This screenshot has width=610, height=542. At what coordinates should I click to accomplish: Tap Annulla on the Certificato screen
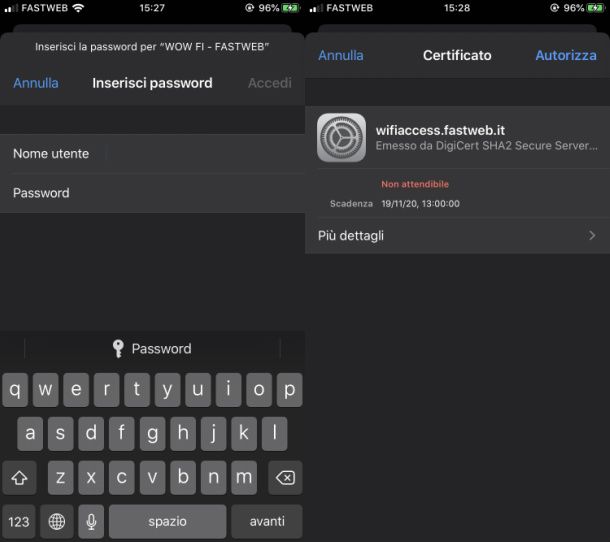(x=341, y=55)
